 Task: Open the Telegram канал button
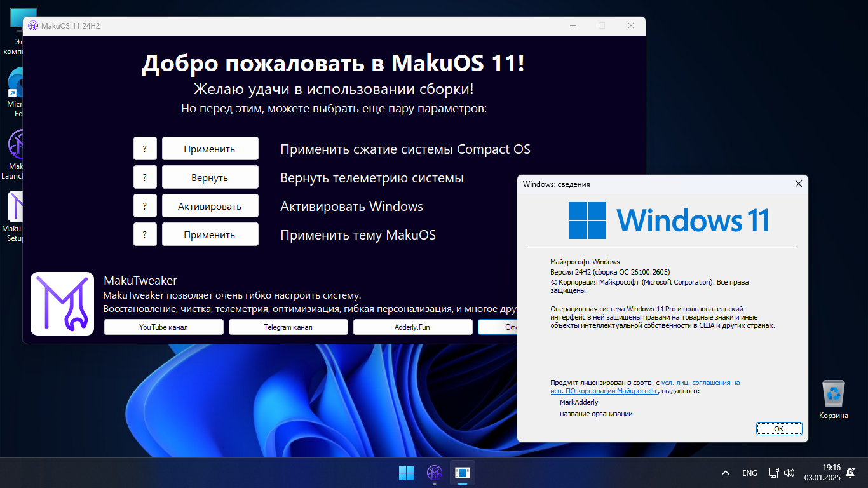coord(288,327)
